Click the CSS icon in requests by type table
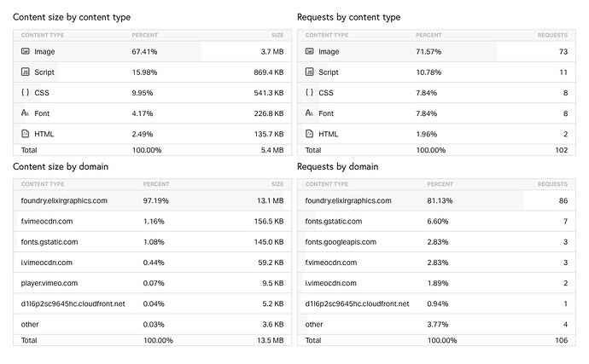 [x=309, y=93]
